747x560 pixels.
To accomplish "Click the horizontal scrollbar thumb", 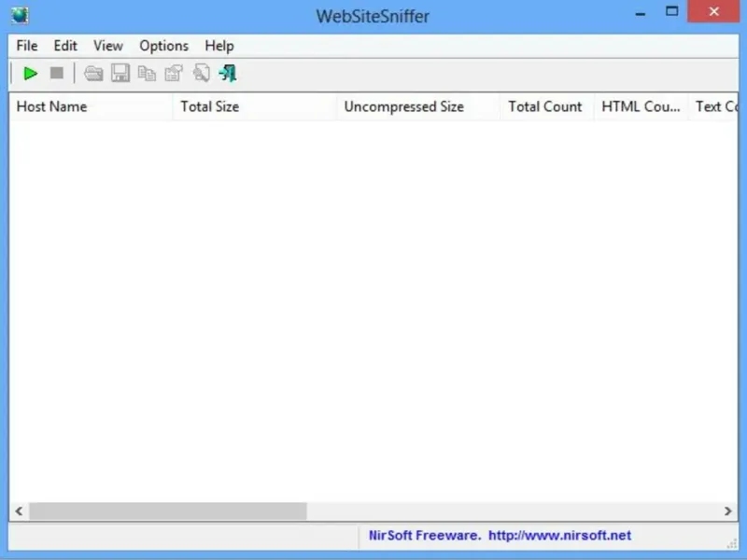I will coord(168,511).
